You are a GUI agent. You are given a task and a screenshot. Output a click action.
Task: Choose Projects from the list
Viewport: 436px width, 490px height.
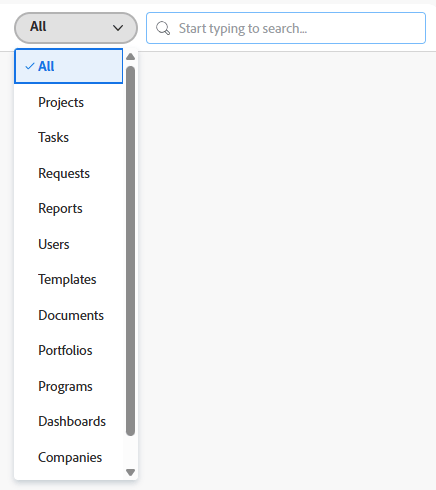click(x=69, y=102)
